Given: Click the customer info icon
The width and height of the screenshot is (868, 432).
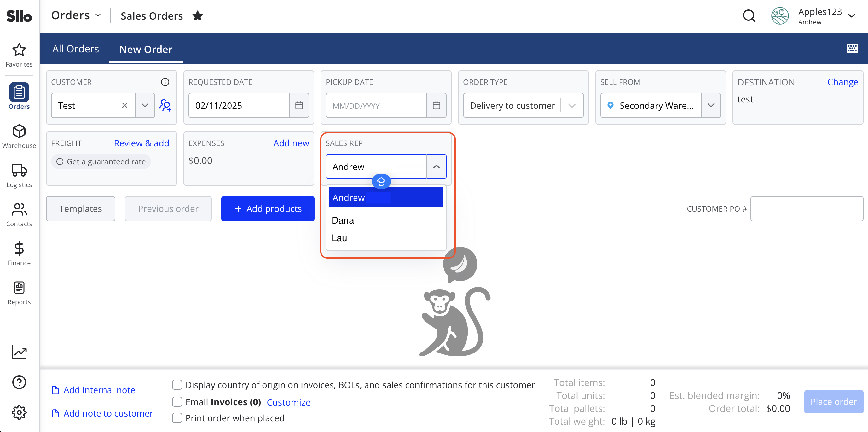Looking at the screenshot, I should pos(165,82).
